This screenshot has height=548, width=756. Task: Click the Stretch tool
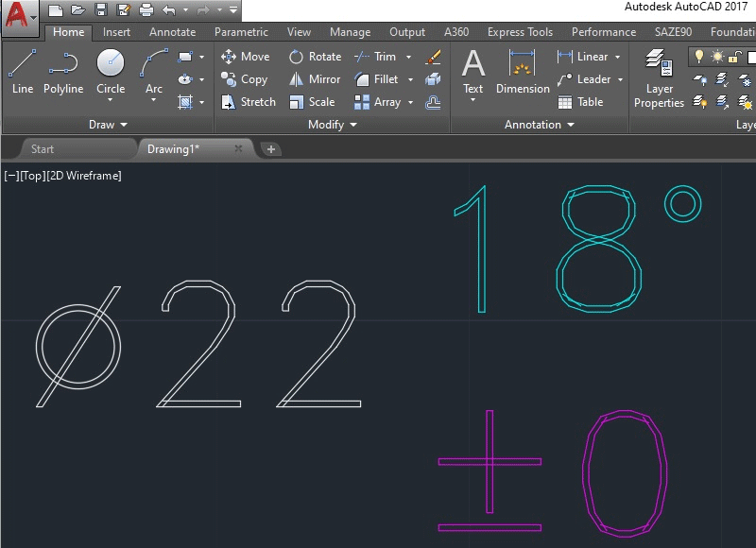[x=249, y=102]
